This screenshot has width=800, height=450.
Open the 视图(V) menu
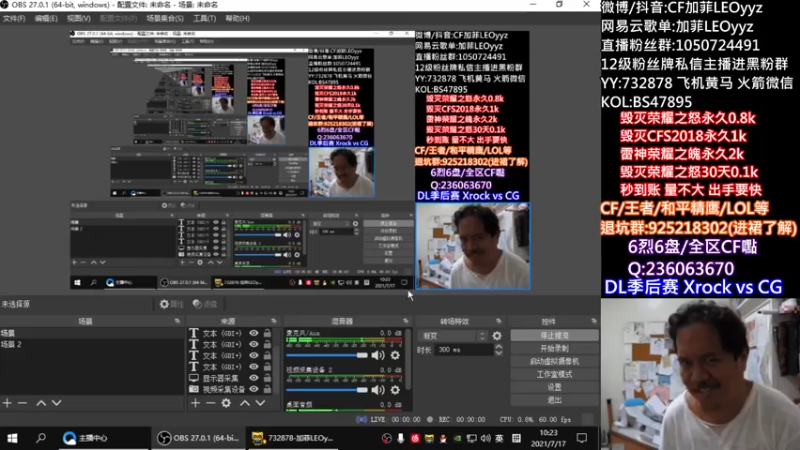tap(79, 18)
